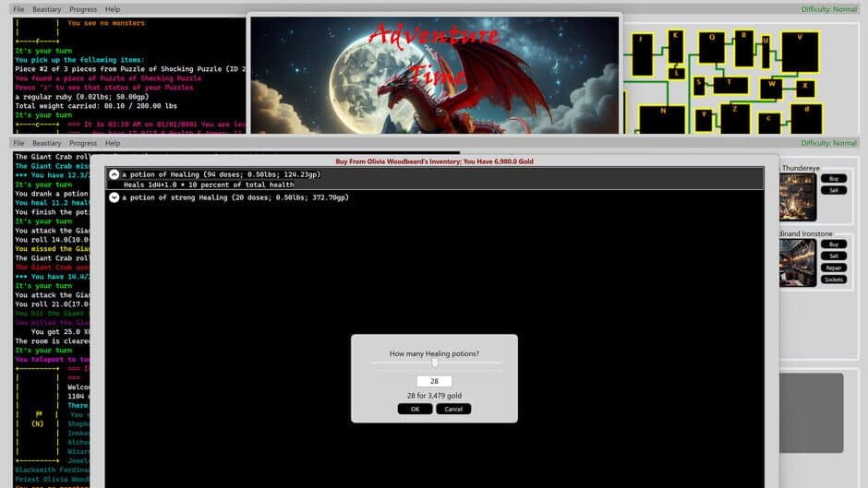Open the Progress menu in the lower window
Image resolution: width=868 pixels, height=488 pixels.
tap(83, 143)
